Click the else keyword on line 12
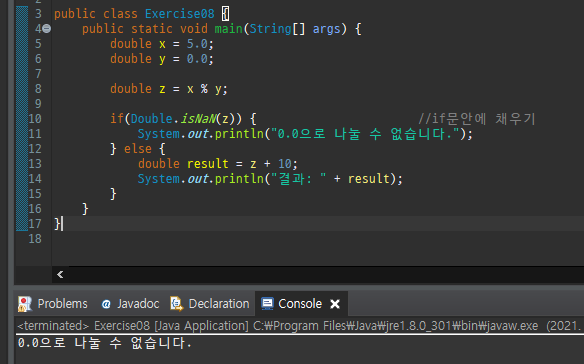Image resolution: width=584 pixels, height=364 pixels. [138, 149]
